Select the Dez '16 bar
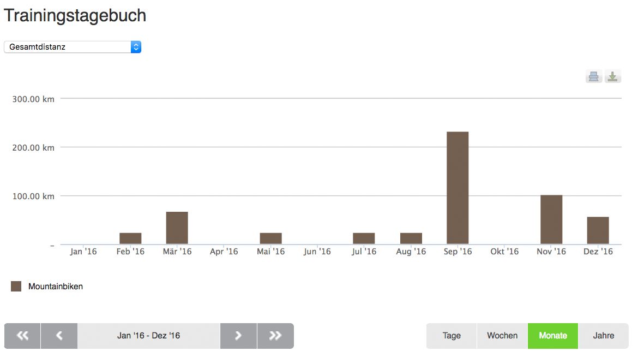The image size is (644, 363). (598, 230)
